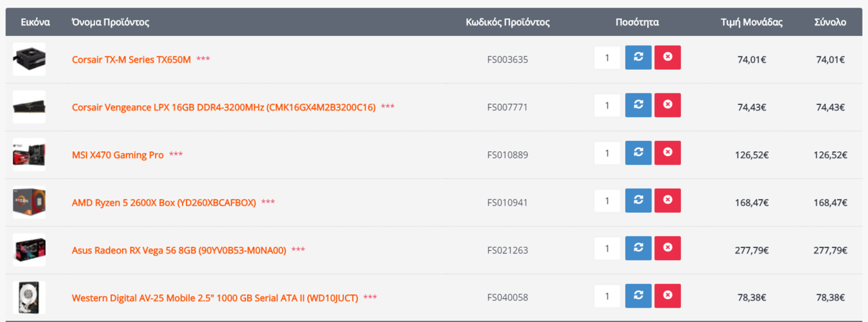
Task: View Western Digital hard drive thumbnail
Action: tap(29, 298)
